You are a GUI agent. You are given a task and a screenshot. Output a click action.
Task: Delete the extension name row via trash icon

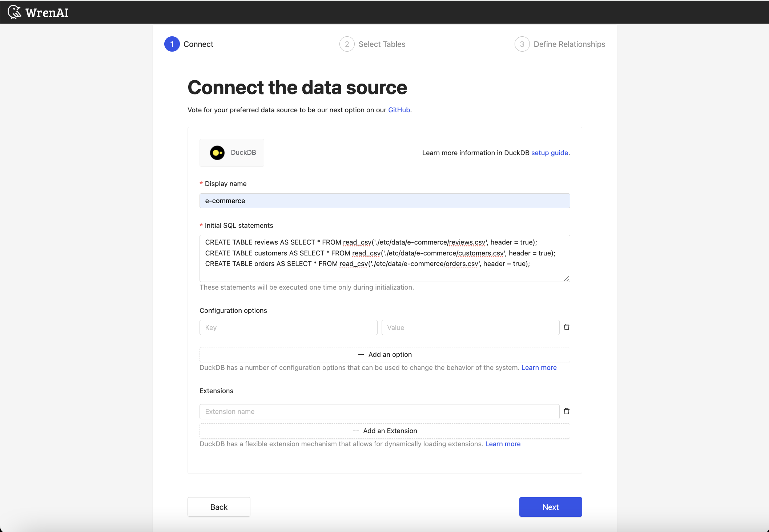(x=567, y=411)
